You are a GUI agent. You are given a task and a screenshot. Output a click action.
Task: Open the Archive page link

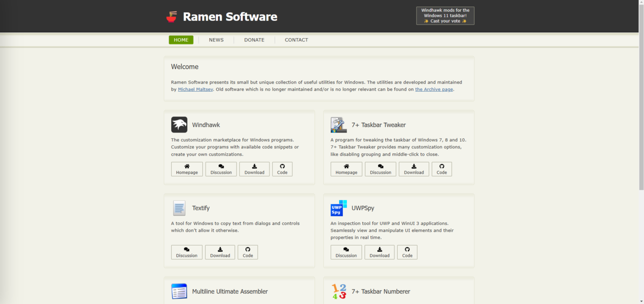coord(434,90)
